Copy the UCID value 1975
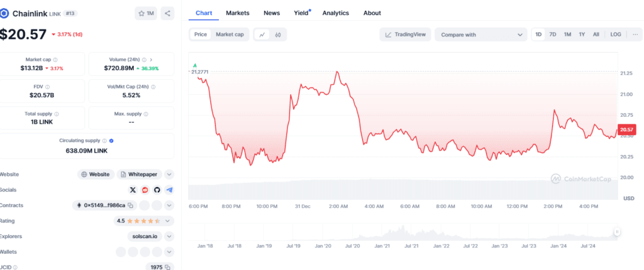This screenshot has height=270, width=644. [167, 267]
